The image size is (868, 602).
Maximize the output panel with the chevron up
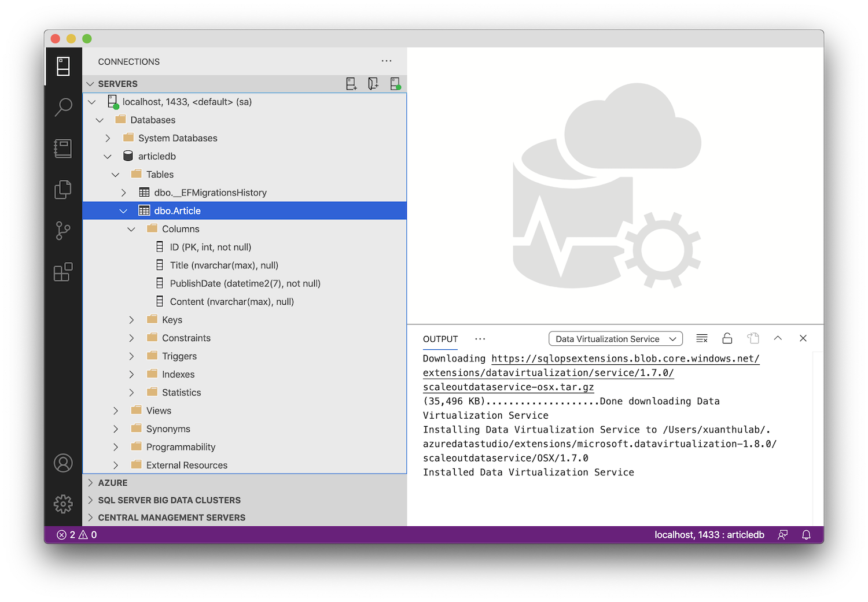[778, 338]
